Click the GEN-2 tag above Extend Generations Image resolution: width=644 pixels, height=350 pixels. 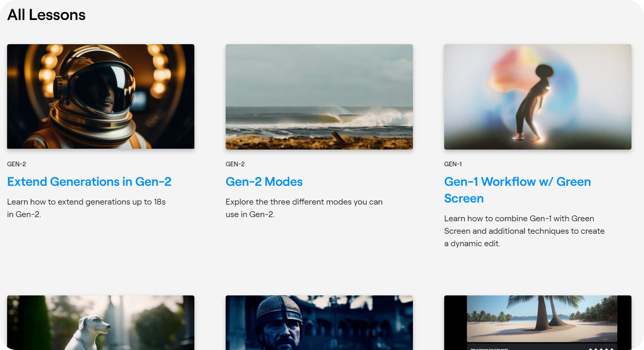[17, 164]
